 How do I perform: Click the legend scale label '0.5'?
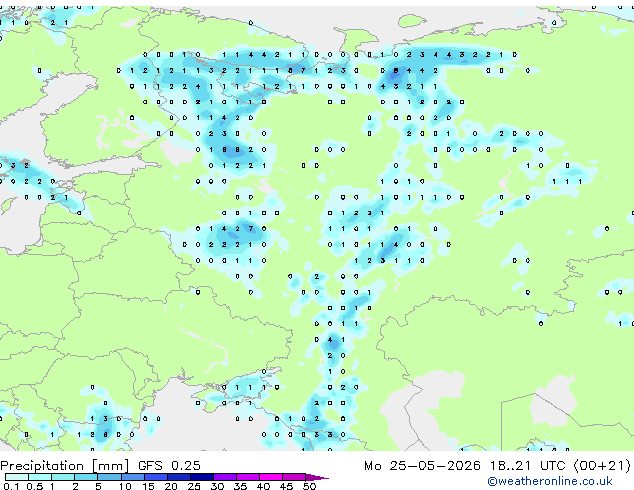coord(34,486)
